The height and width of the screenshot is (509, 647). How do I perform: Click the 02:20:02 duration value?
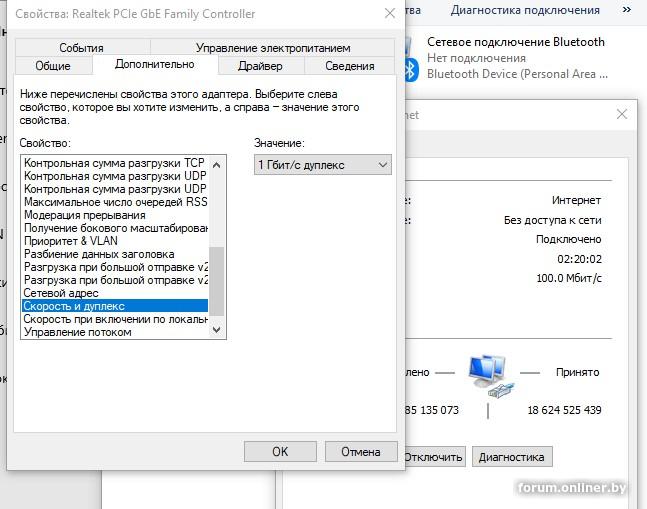579,259
